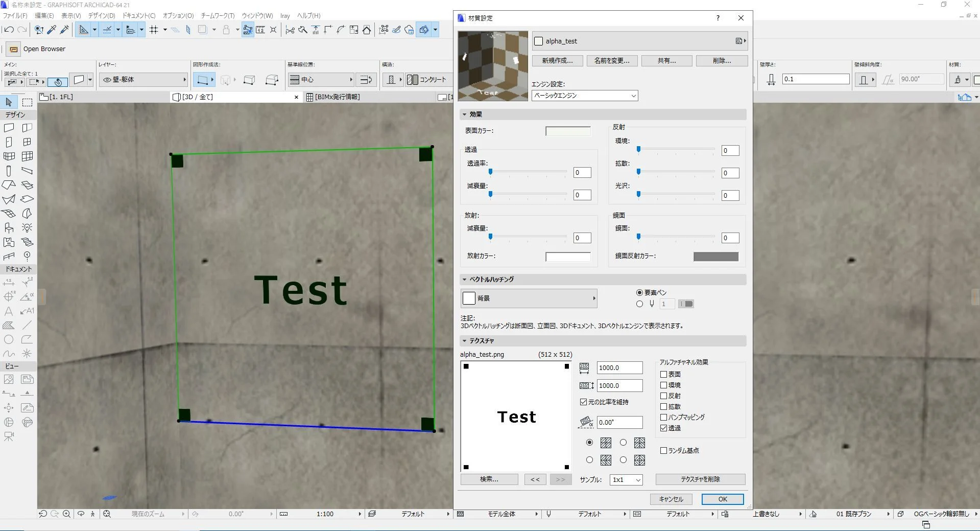The height and width of the screenshot is (531, 980).
Task: Open the Open Browser icon
Action: (x=14, y=49)
